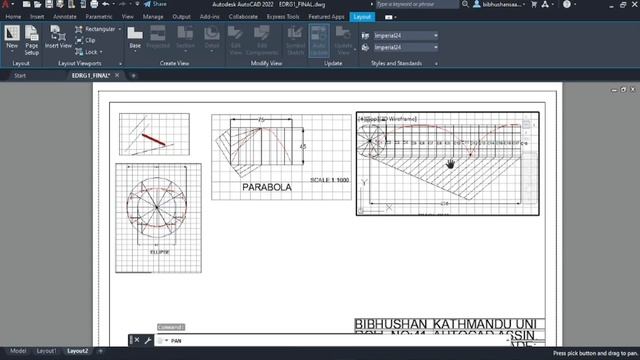The height and width of the screenshot is (360, 640).
Task: Switch to the Start file tab
Action: pos(20,76)
